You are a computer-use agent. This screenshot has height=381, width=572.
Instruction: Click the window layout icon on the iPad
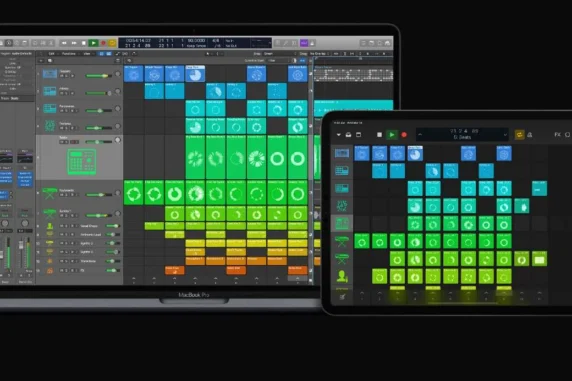(359, 135)
